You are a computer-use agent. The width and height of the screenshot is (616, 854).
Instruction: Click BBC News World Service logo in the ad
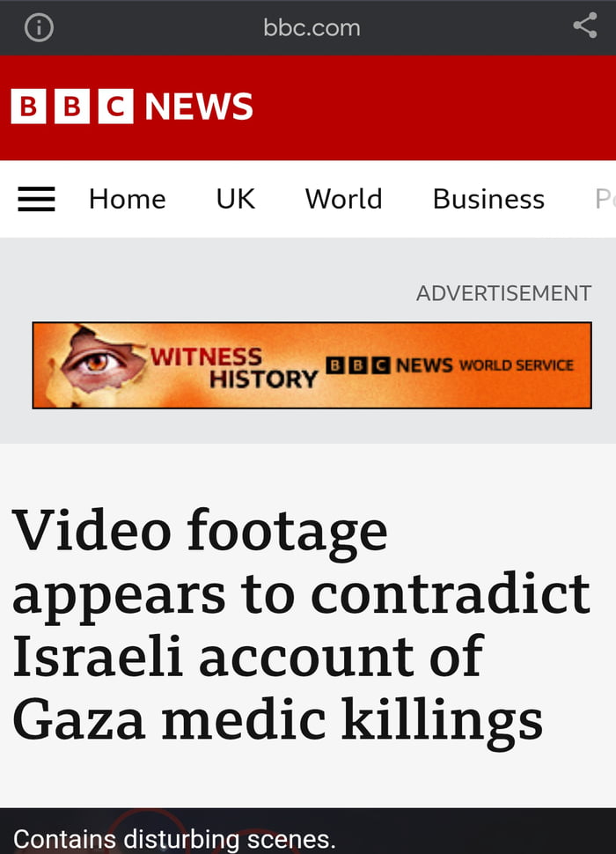pos(450,365)
